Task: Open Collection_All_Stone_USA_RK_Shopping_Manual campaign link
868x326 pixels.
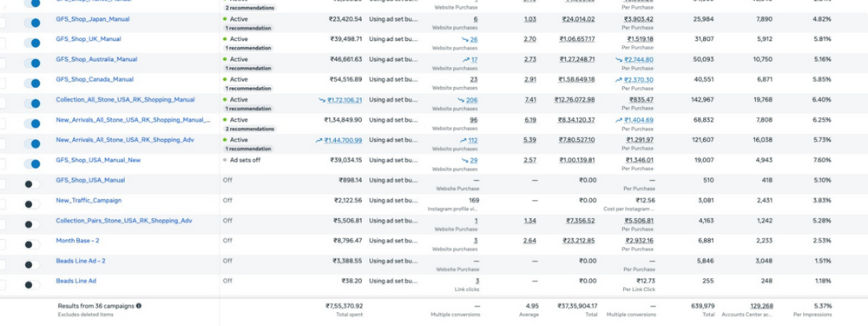Action: (125, 100)
